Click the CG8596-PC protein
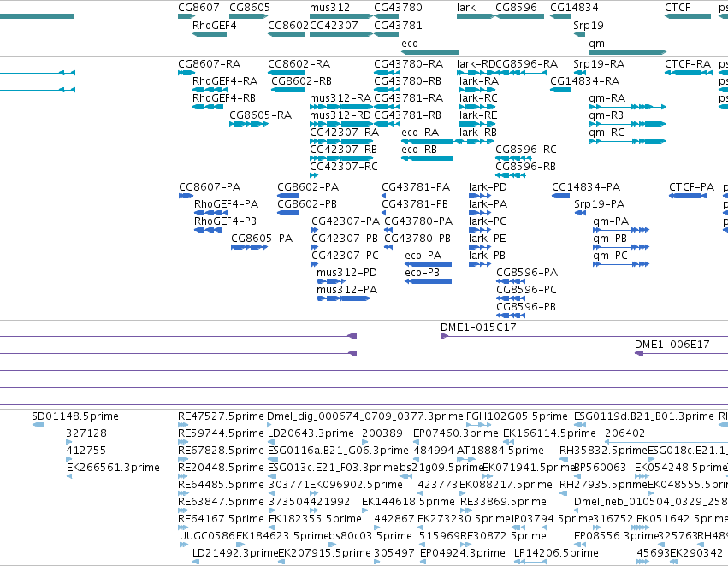The height and width of the screenshot is (566, 728). coord(511,298)
